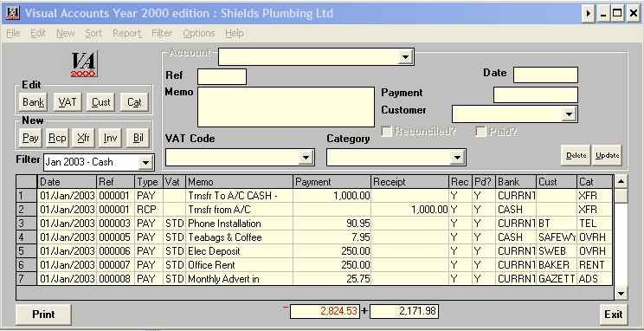
Task: Create a new payment with Pay button
Action: coord(30,138)
